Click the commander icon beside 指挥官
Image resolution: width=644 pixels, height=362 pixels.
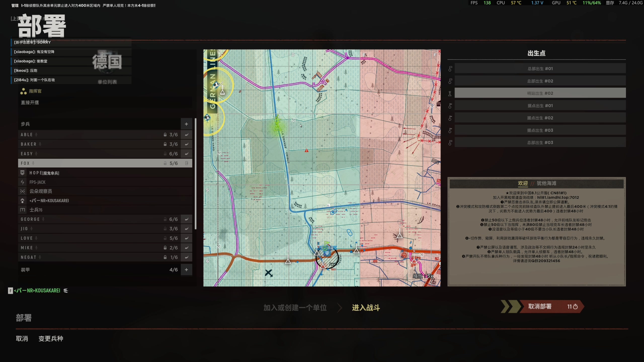pos(23,91)
